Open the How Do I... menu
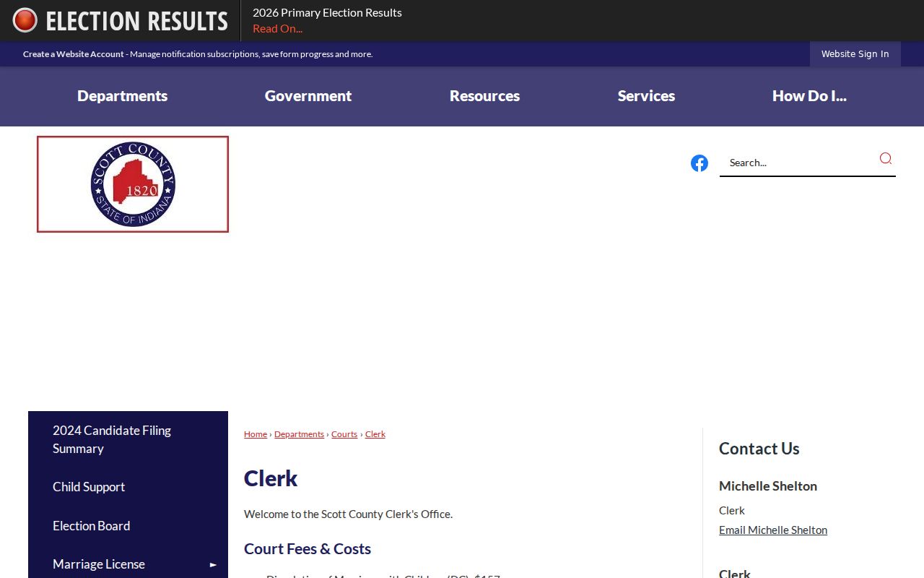Viewport: 924px width, 578px height. point(809,96)
